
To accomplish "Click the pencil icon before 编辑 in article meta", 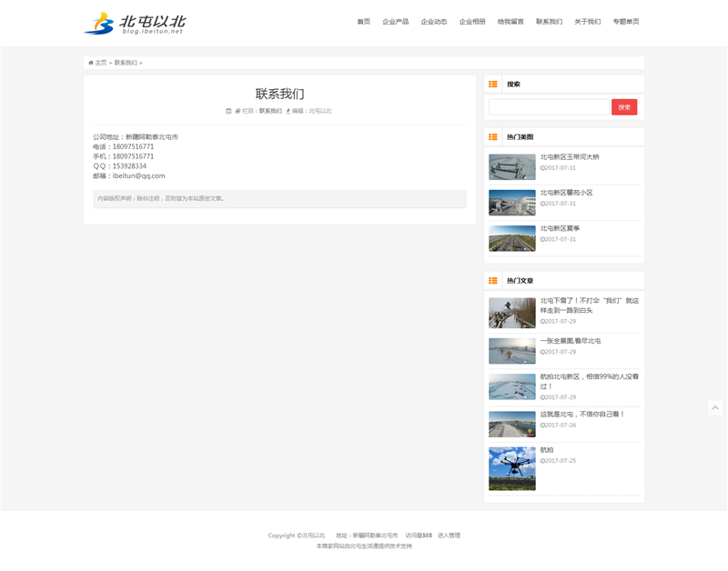I will click(288, 111).
